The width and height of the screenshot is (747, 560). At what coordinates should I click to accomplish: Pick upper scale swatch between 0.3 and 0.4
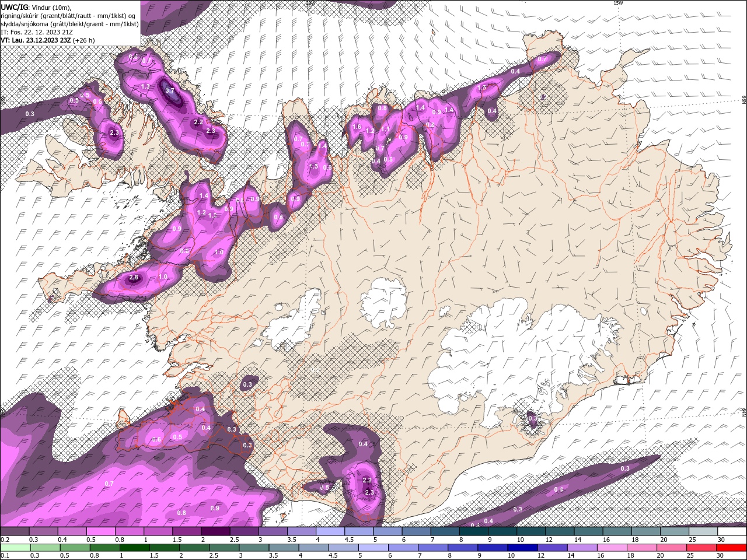pyautogui.click(x=43, y=531)
